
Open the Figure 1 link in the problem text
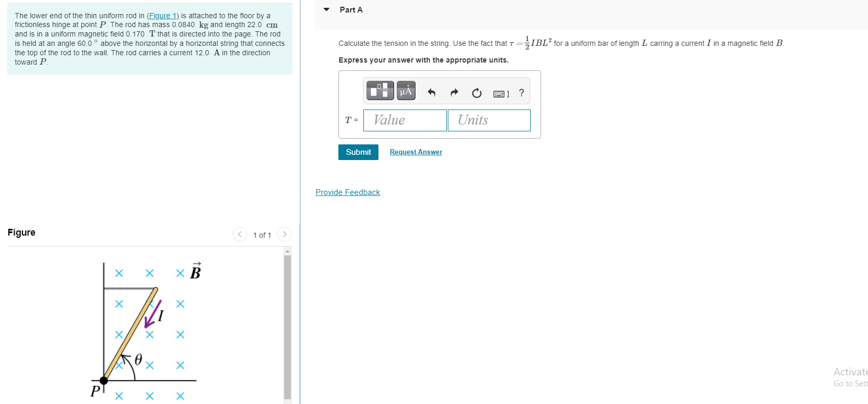[163, 16]
